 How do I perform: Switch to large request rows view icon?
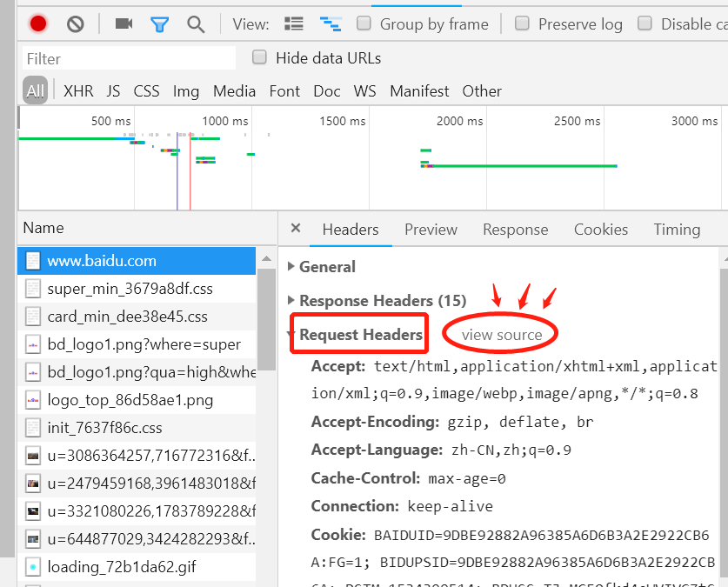tap(294, 24)
